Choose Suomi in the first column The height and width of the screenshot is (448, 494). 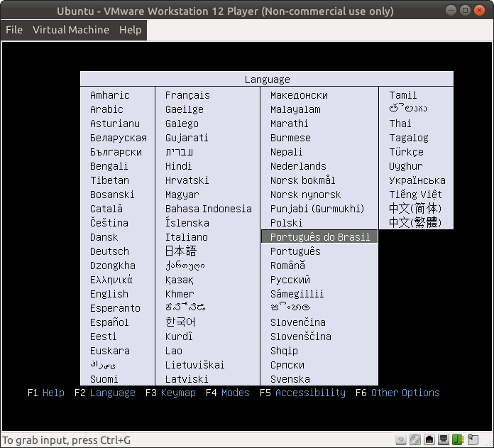[x=104, y=379]
